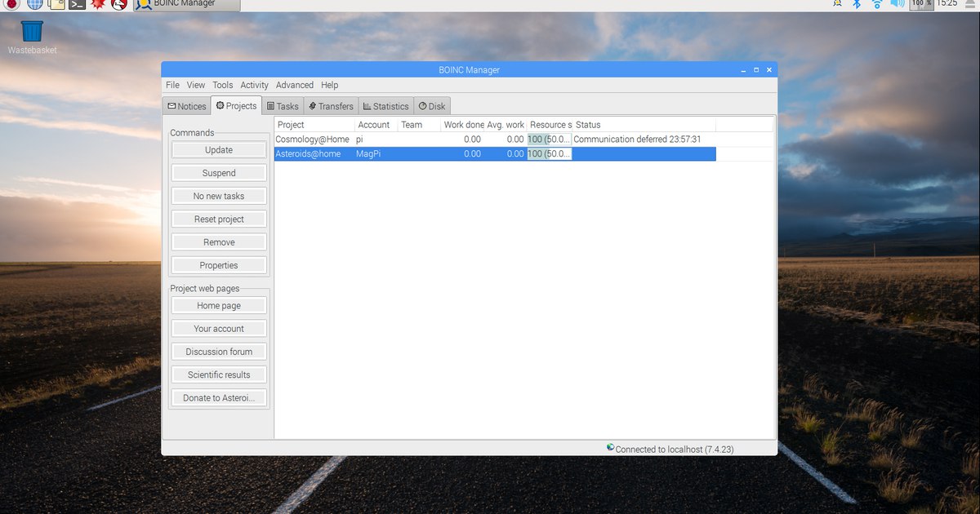Open the View menu

[196, 85]
